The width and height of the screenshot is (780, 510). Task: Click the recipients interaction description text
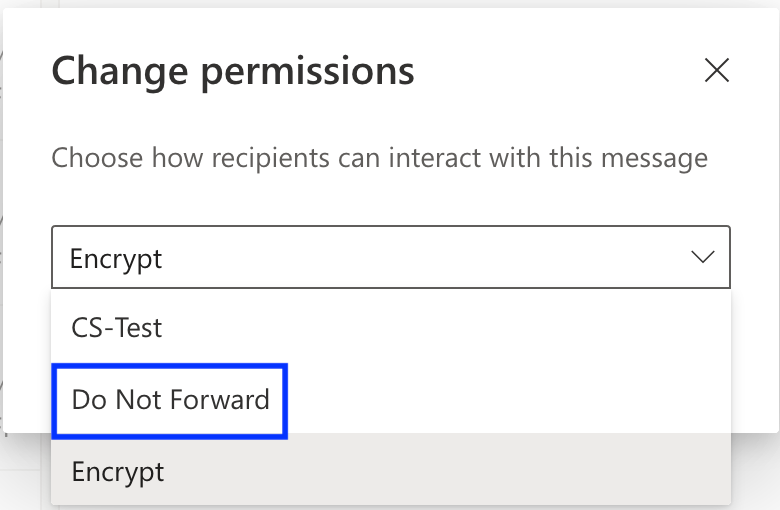[x=379, y=158]
